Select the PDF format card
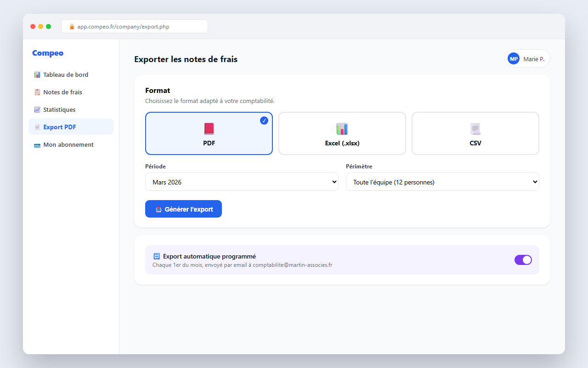Screen dimensions: 588x368 (x=209, y=133)
